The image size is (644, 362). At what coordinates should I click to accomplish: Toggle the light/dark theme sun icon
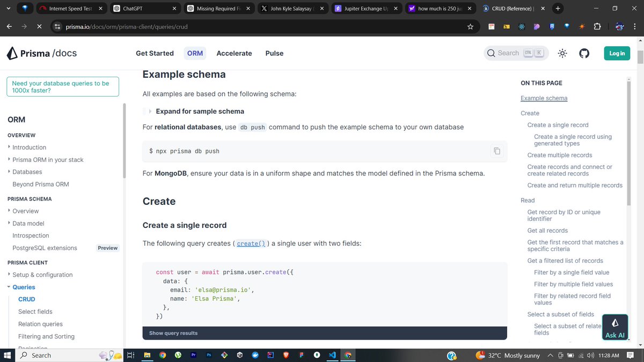(x=562, y=53)
